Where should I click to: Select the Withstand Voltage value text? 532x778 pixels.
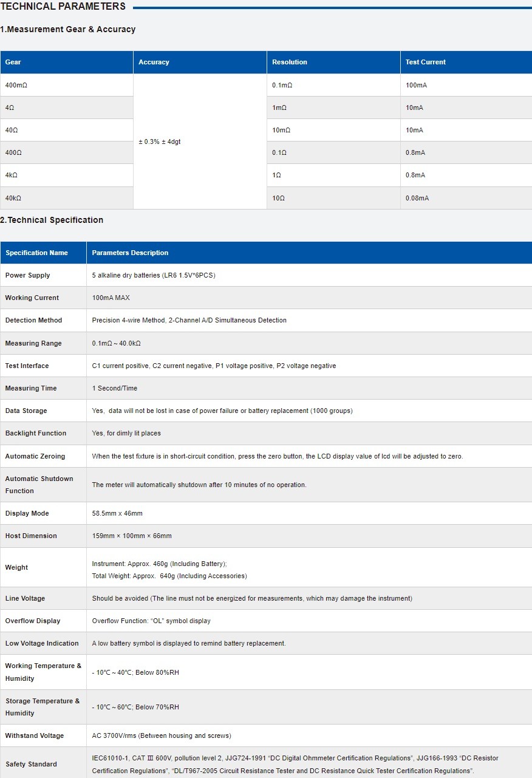[x=162, y=735]
